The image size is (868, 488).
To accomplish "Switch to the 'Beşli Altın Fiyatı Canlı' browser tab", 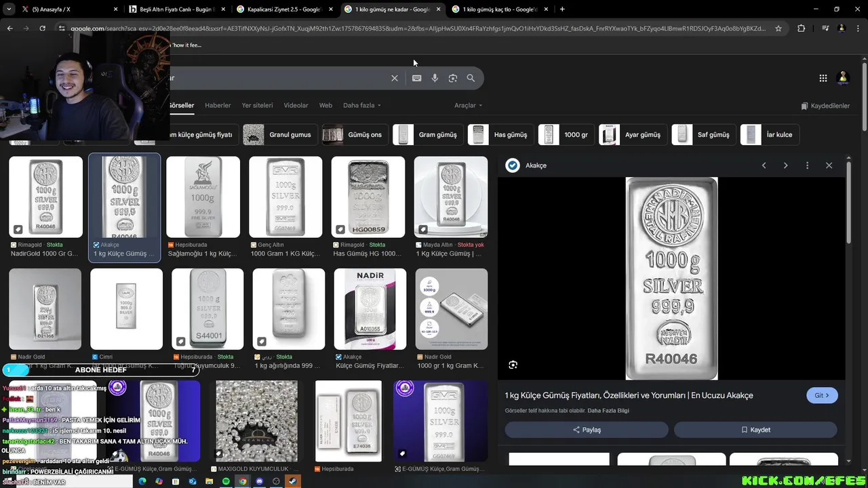I will tap(176, 9).
